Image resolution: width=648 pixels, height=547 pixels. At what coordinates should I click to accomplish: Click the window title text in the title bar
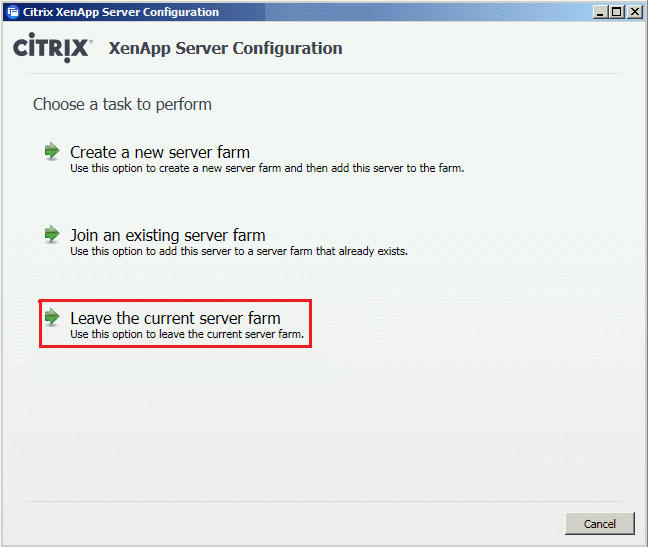click(121, 12)
